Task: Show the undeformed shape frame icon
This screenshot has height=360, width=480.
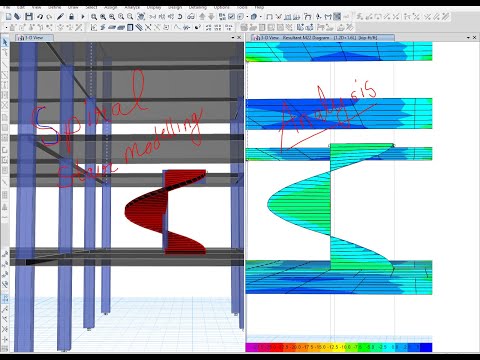Action: pyautogui.click(x=269, y=16)
